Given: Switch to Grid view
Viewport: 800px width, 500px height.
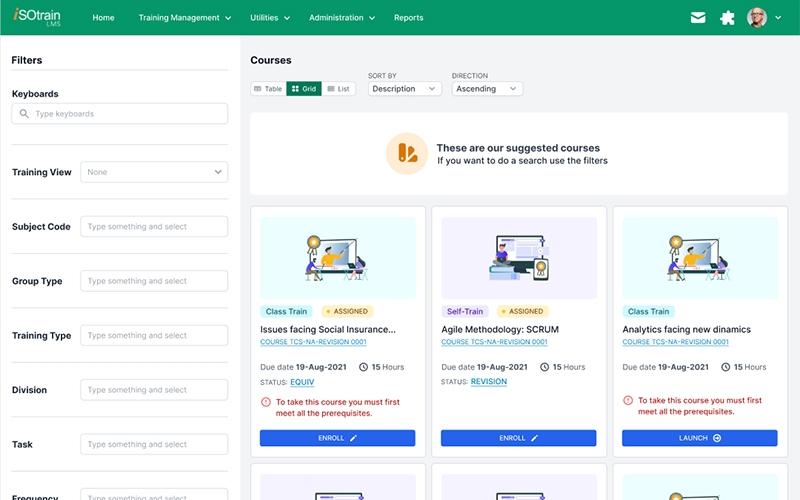Looking at the screenshot, I should (x=304, y=89).
